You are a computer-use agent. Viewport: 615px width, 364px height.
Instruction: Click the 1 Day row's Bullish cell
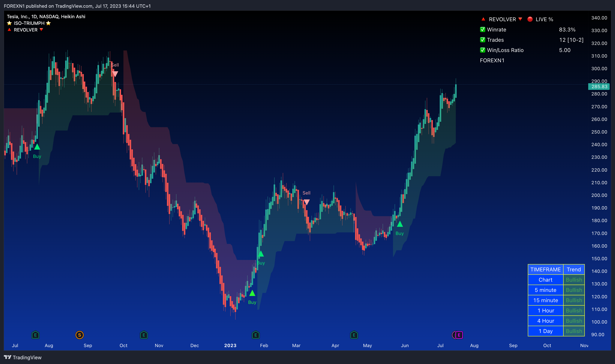click(x=574, y=331)
